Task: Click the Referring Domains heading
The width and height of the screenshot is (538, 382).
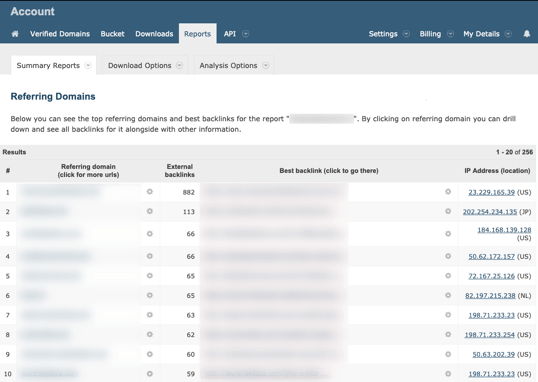Action: 53,96
